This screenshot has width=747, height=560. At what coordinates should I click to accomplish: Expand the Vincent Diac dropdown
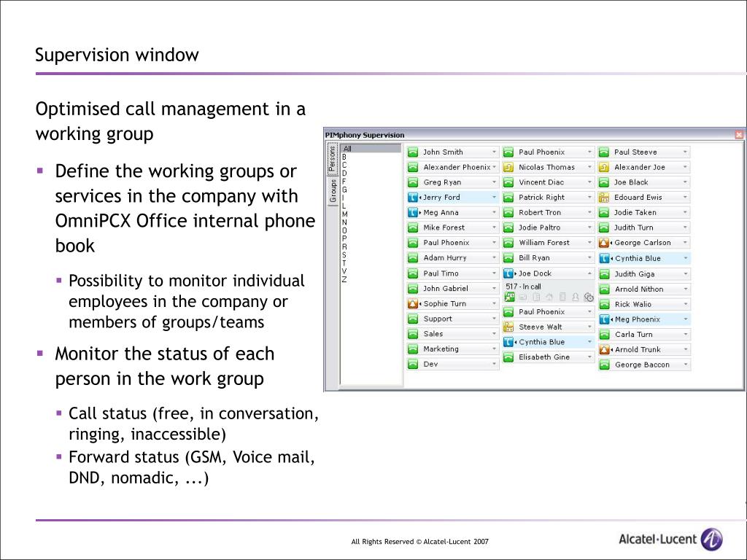[x=589, y=182]
